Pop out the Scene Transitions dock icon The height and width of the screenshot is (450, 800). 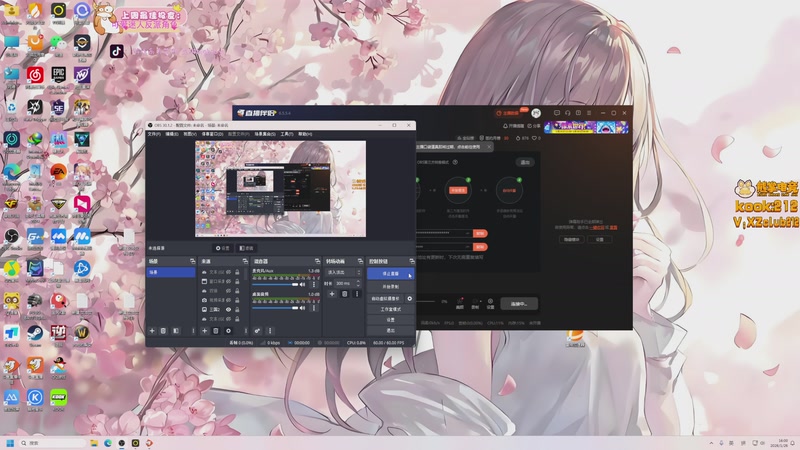pyautogui.click(x=360, y=261)
